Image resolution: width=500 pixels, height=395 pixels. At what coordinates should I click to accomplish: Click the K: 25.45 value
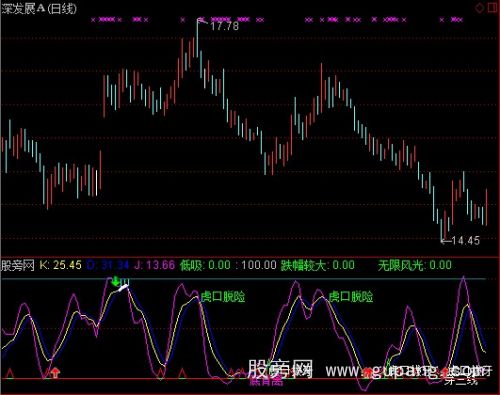coord(60,265)
